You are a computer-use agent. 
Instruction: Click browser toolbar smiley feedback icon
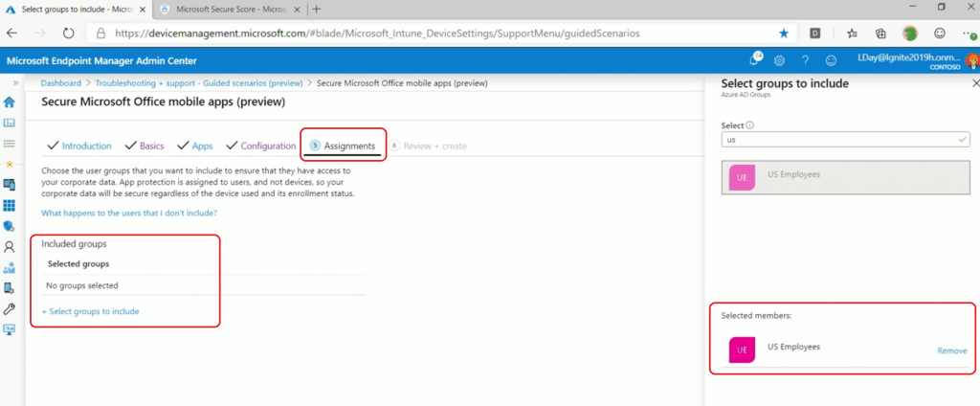coord(940,34)
